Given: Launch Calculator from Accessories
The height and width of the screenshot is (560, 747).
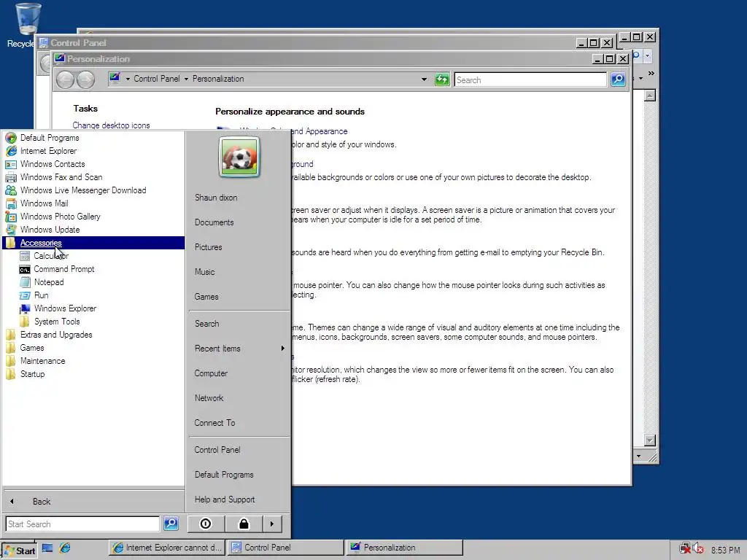Looking at the screenshot, I should coord(50,256).
